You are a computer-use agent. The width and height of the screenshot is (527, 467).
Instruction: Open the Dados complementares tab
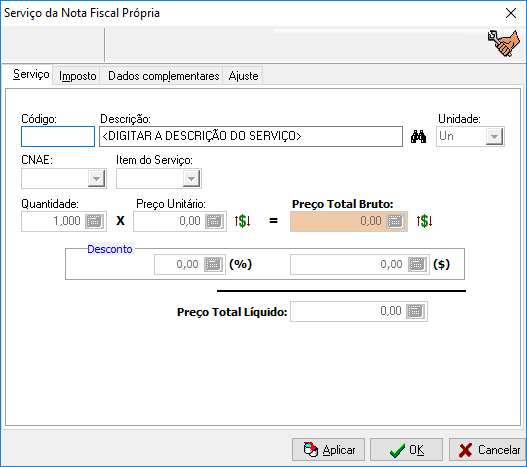pos(164,76)
